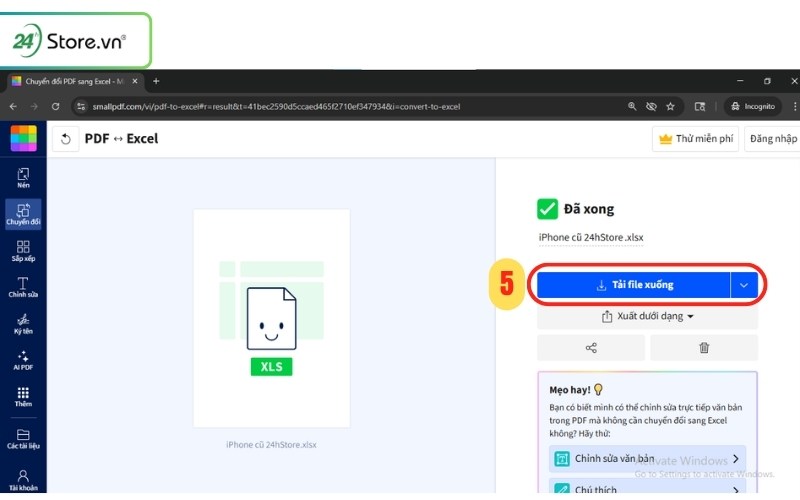
Task: Open browser three-dot menu
Action: coord(794,107)
